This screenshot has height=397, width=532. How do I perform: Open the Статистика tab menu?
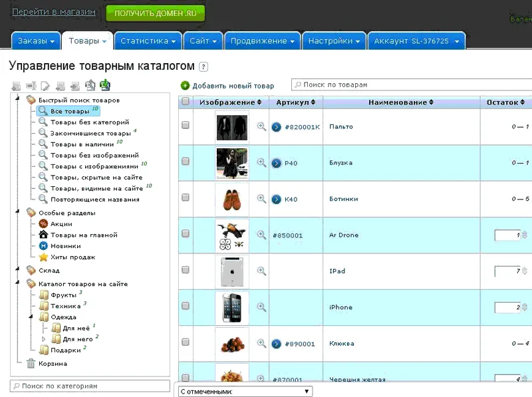148,41
